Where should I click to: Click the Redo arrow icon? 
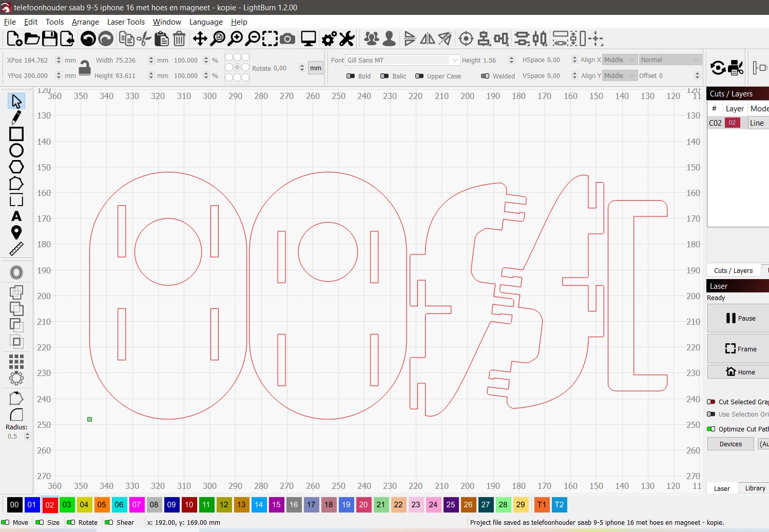click(106, 38)
